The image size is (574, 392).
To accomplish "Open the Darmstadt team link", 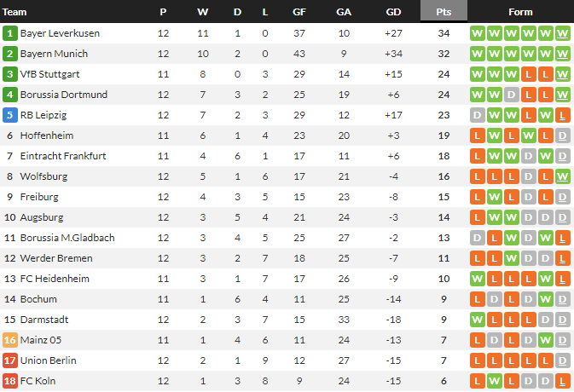I will pyautogui.click(x=44, y=320).
